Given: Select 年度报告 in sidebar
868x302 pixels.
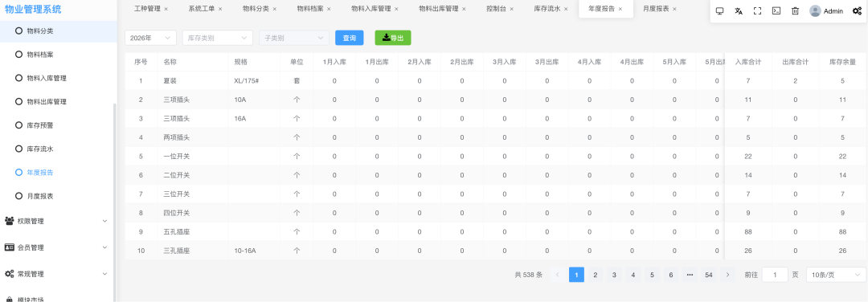Looking at the screenshot, I should coord(58,173).
